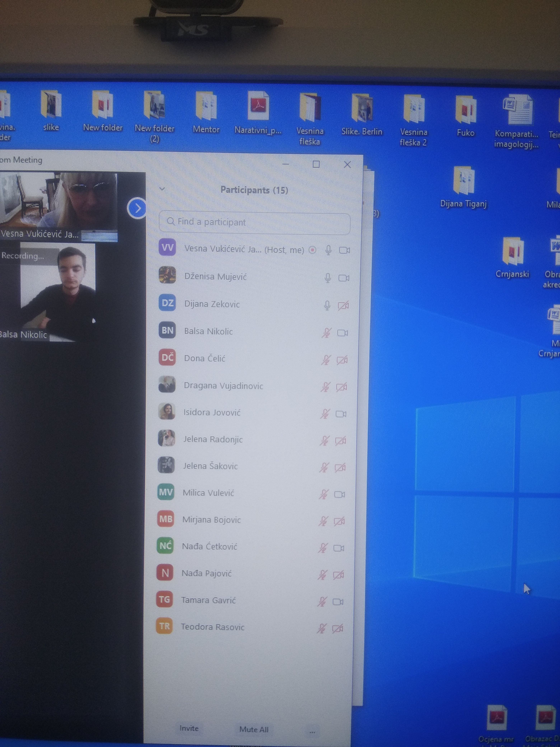Maximize the Zoom Meeting window
The height and width of the screenshot is (747, 560).
pos(316,164)
